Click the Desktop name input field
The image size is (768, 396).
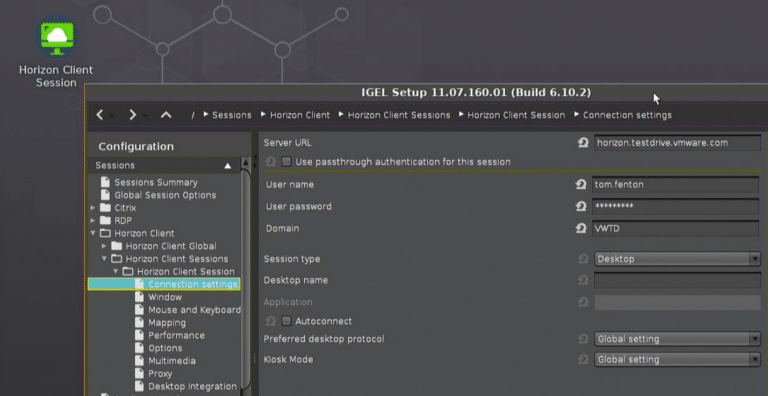677,280
